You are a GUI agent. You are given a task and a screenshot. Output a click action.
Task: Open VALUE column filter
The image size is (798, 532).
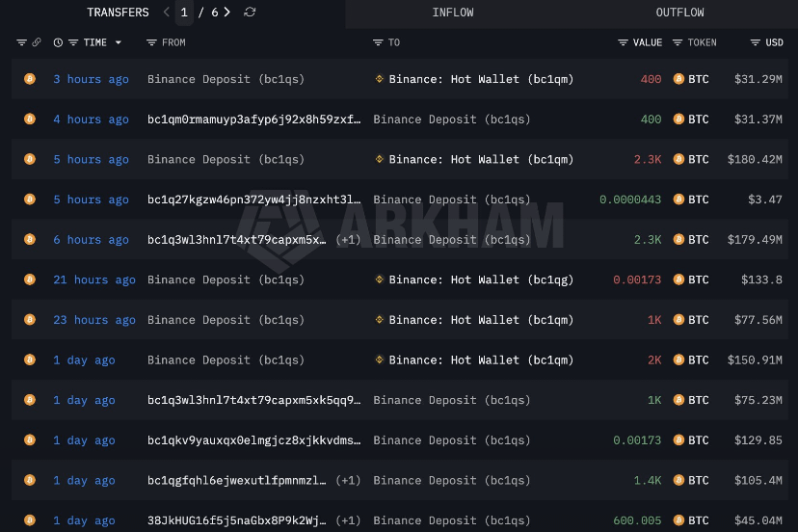(623, 42)
